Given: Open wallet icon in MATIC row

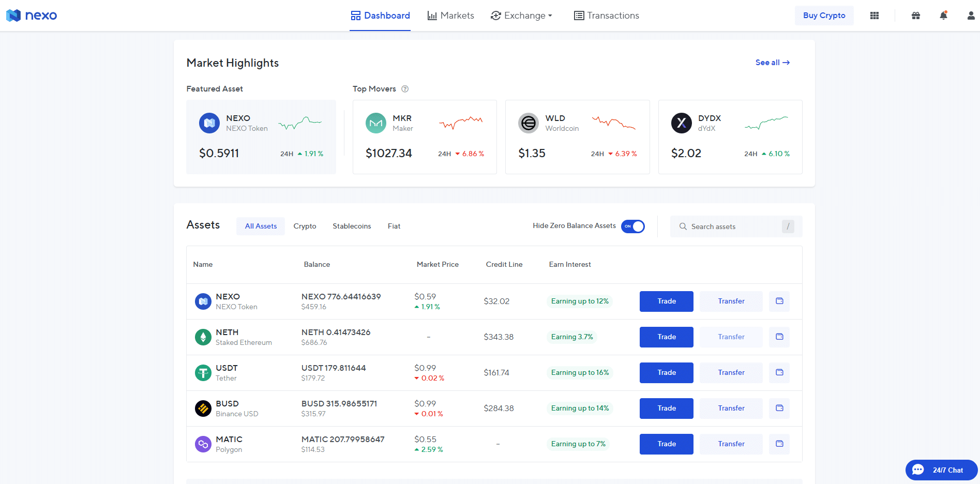Looking at the screenshot, I should (779, 444).
